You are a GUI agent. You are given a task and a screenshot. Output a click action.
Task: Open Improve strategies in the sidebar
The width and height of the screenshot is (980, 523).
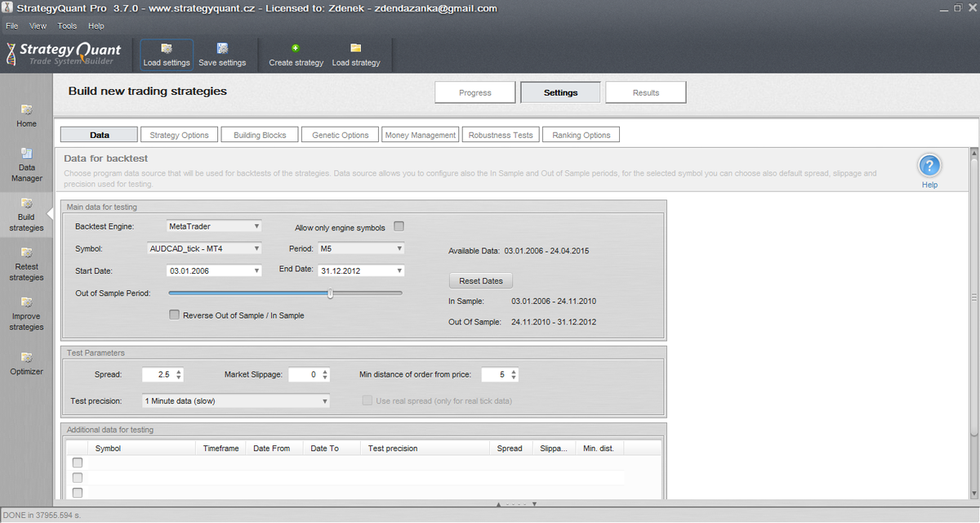pyautogui.click(x=26, y=314)
